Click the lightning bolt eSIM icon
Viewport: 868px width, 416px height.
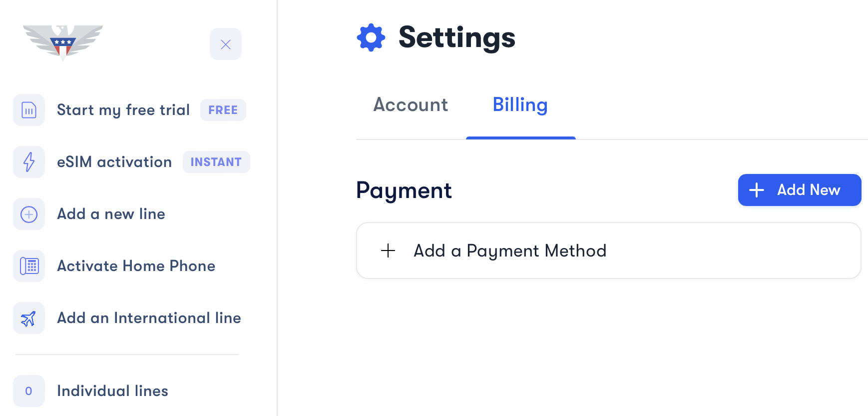(29, 162)
